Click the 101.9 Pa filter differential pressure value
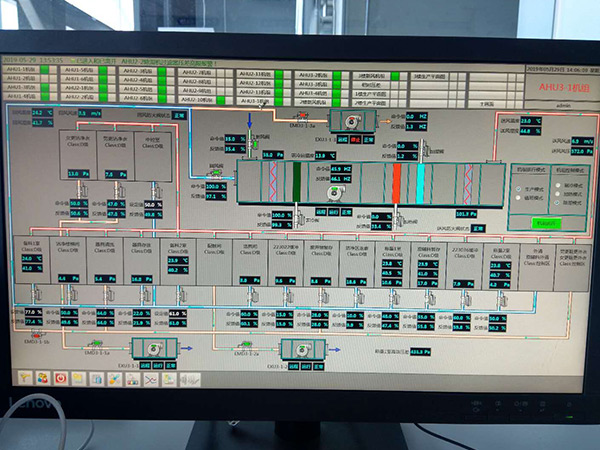This screenshot has width=600, height=450. [x=466, y=214]
